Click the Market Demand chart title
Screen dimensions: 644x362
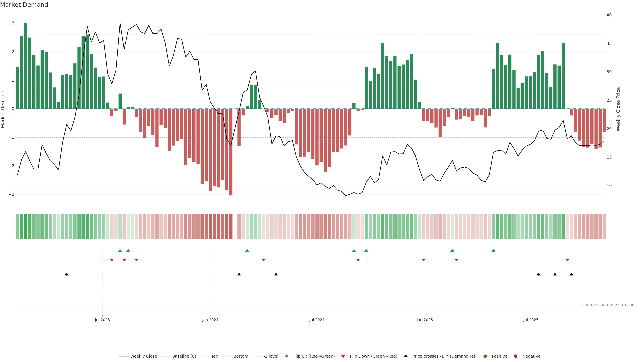pyautogui.click(x=24, y=5)
